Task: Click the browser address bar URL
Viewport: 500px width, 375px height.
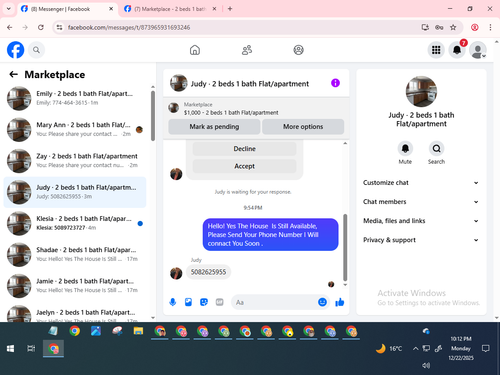Action: click(x=129, y=27)
